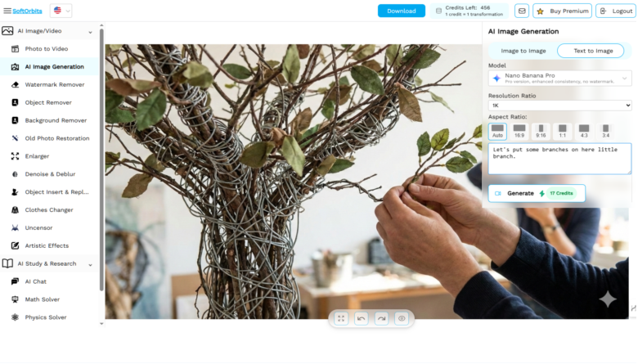Screen dimensions: 638x364
Task: Click the blue Download button
Action: coord(401,11)
